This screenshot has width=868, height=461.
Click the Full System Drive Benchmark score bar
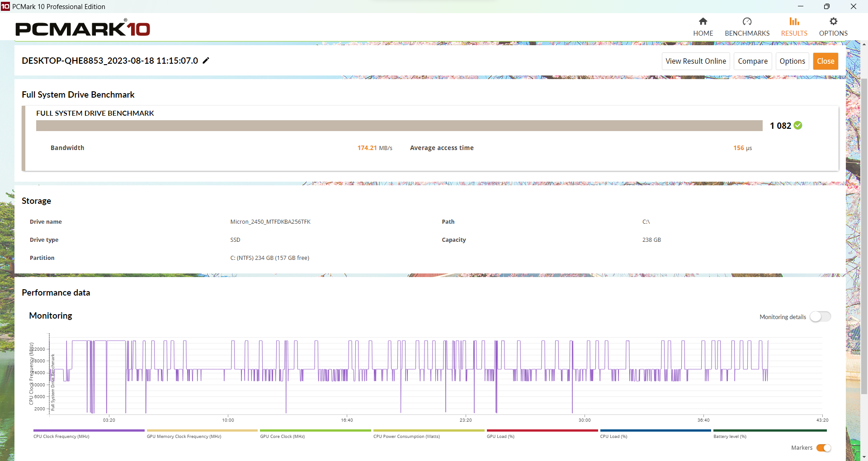(x=399, y=126)
